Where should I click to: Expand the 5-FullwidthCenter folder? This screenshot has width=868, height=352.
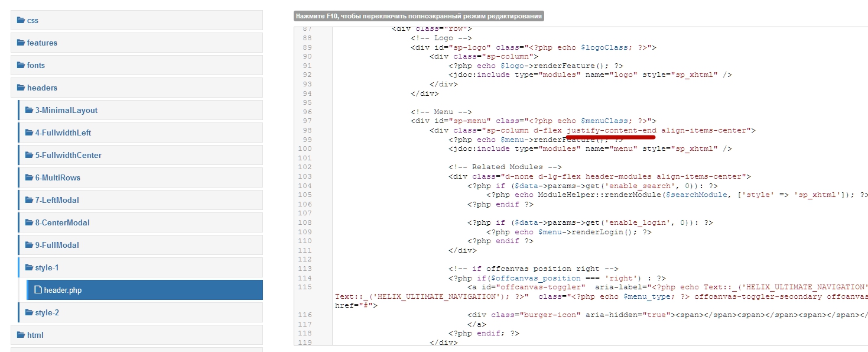(x=68, y=155)
